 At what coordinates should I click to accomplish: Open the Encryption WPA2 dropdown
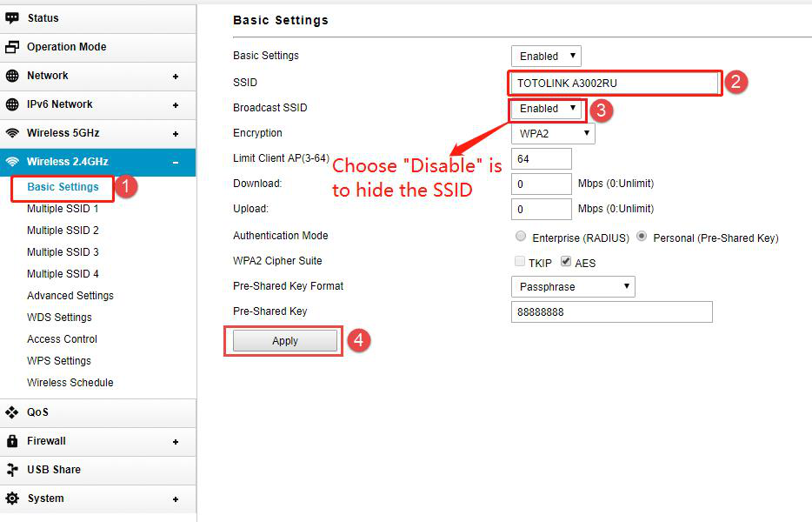click(x=553, y=134)
